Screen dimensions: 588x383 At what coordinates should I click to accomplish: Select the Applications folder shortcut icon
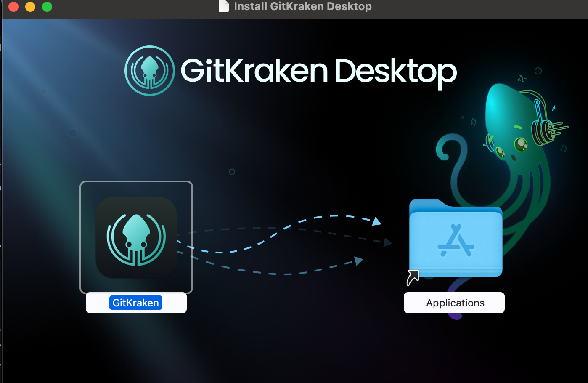coord(456,239)
